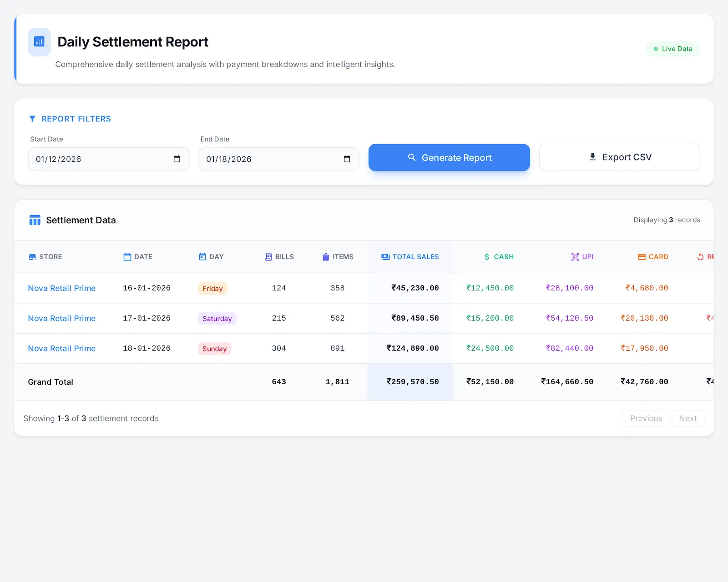Click the filter funnel icon in Report Filters
The height and width of the screenshot is (582, 728).
[x=32, y=119]
